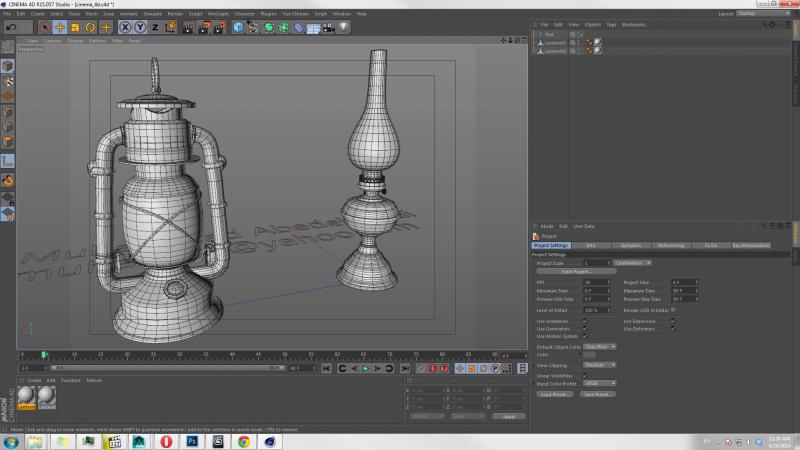Image resolution: width=800 pixels, height=450 pixels.
Task: Uncheck the Use Animation checkbox
Action: point(584,321)
